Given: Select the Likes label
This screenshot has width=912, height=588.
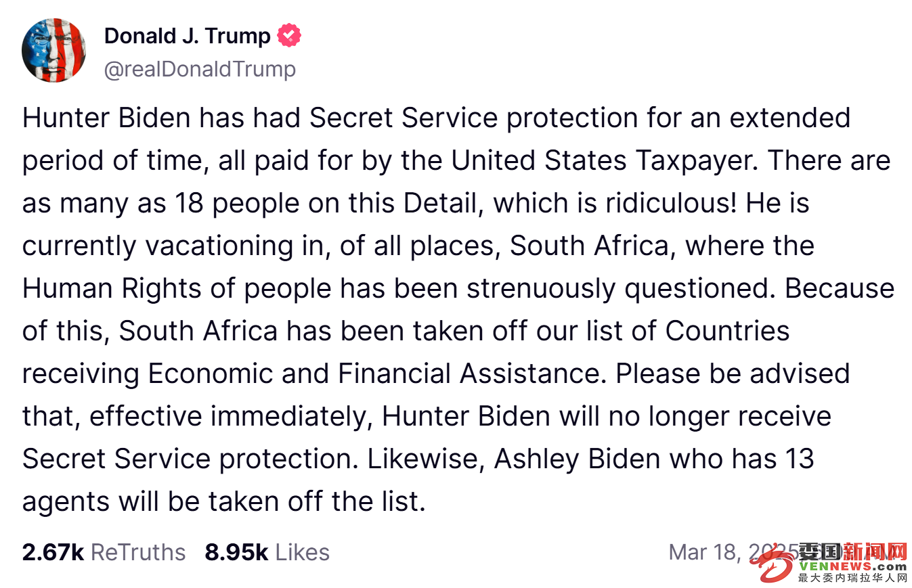Looking at the screenshot, I should coord(303,552).
